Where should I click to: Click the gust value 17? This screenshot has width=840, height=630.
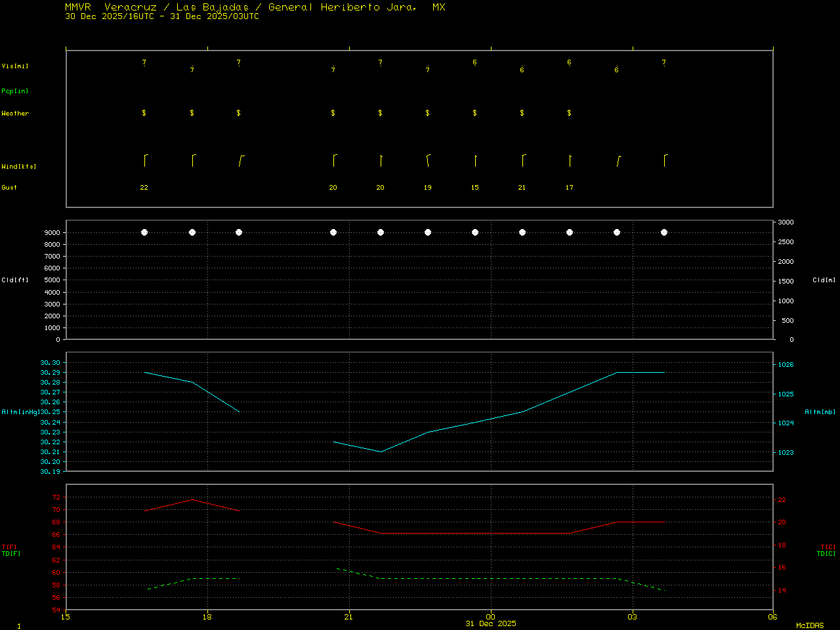569,188
